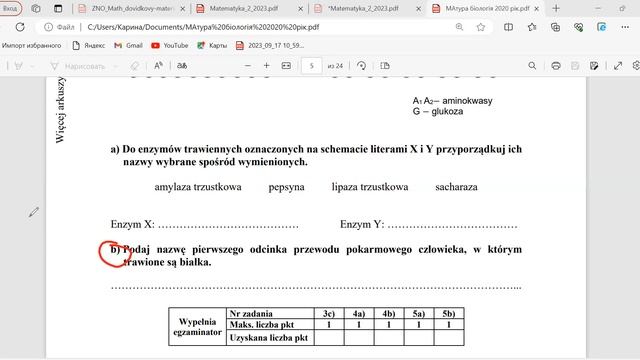Close the *Matematyka_2_2023.pdf unsaved tab
This screenshot has width=640, height=360.
(418, 9)
